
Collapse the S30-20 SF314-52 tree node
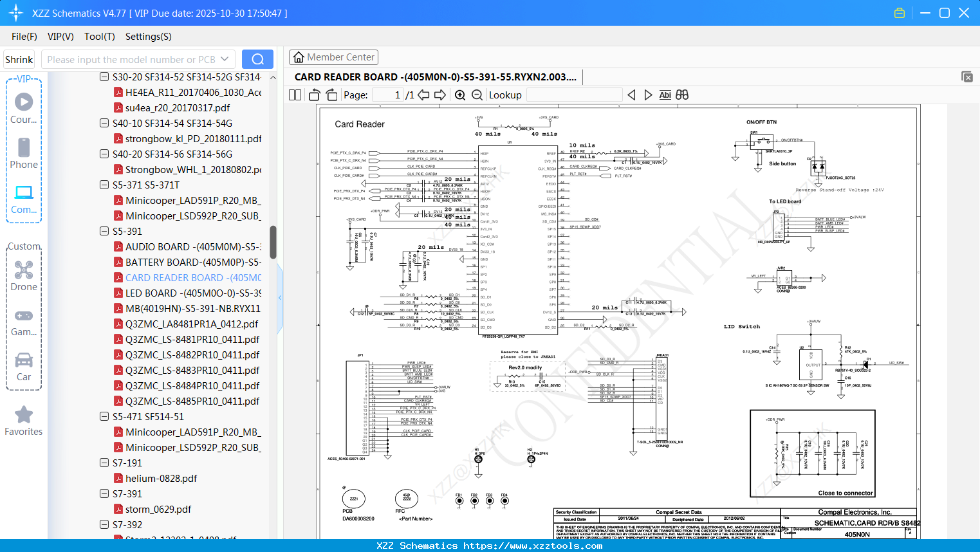click(x=104, y=77)
